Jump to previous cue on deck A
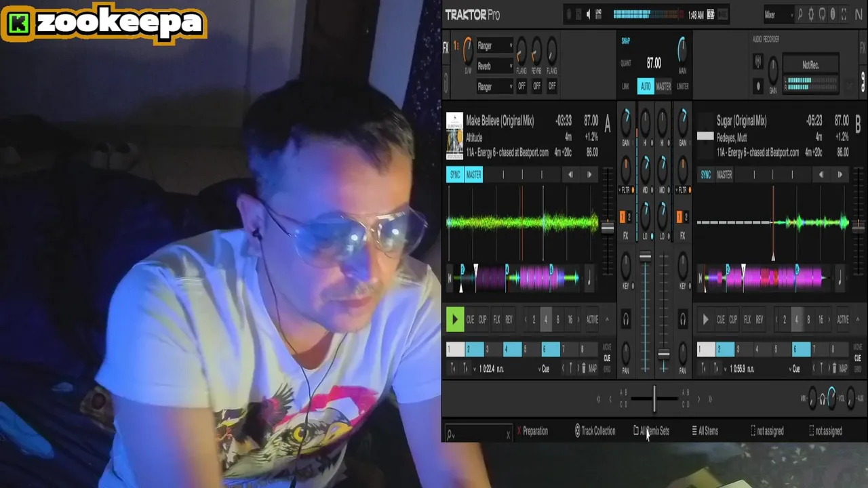This screenshot has height=488, width=868. tap(564, 368)
